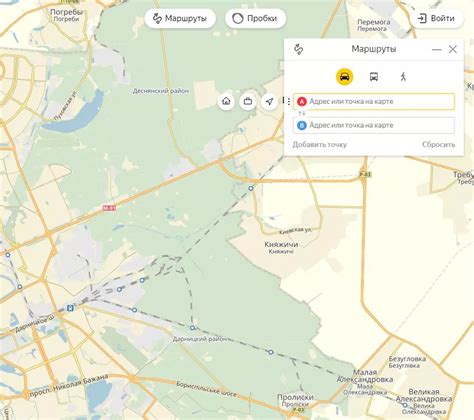
Task: Swap points A and B arrows
Action: pyautogui.click(x=302, y=113)
